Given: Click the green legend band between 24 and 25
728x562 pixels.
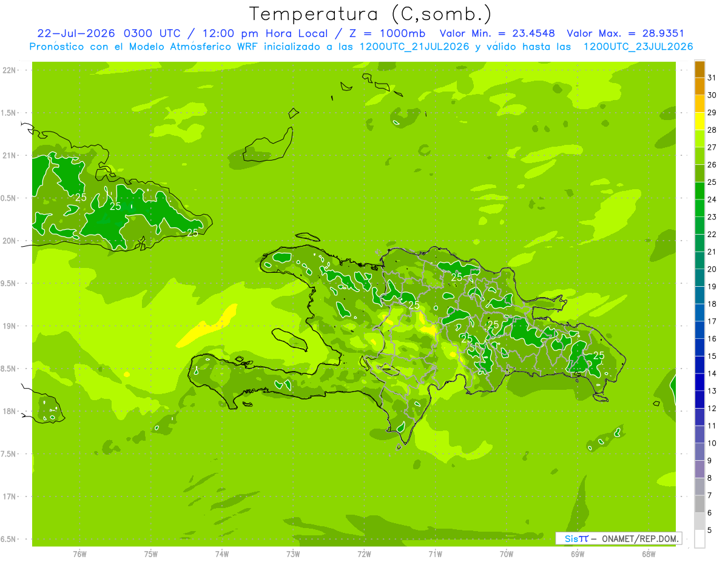Looking at the screenshot, I should pyautogui.click(x=699, y=190).
